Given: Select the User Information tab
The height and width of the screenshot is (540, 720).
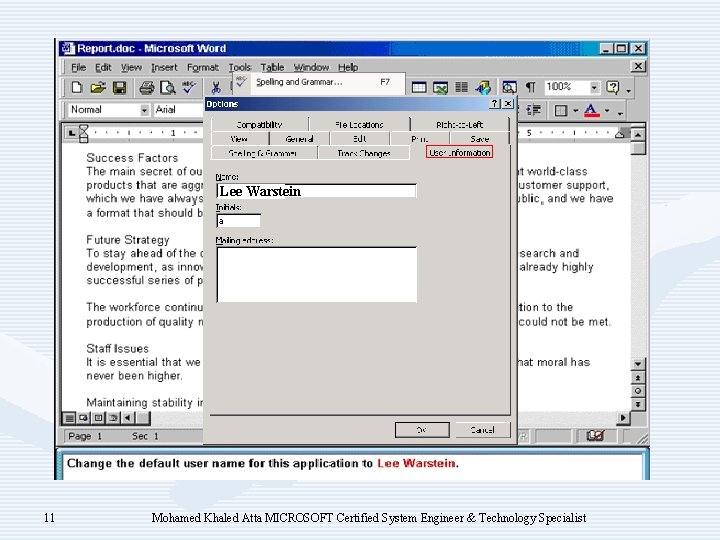Looking at the screenshot, I should point(460,152).
